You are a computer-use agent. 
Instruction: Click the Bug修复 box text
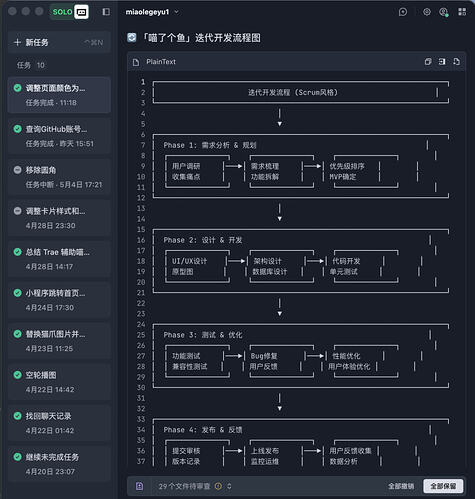264,356
